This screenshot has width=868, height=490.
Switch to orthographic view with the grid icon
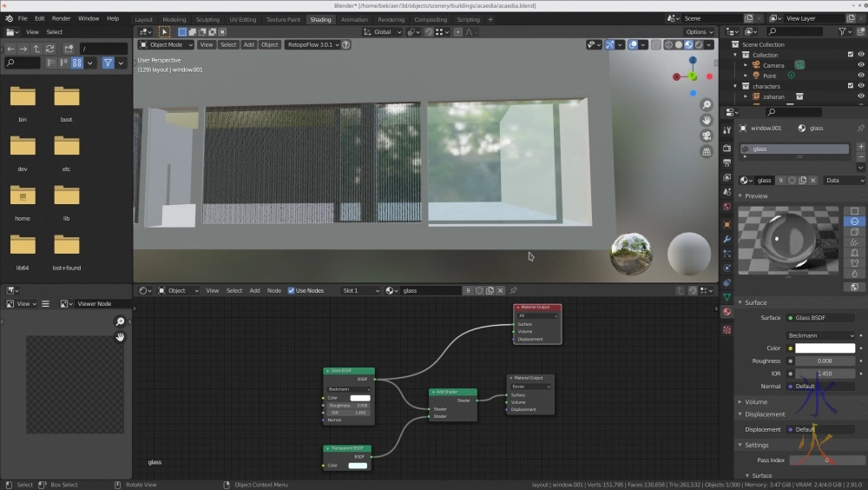point(707,150)
